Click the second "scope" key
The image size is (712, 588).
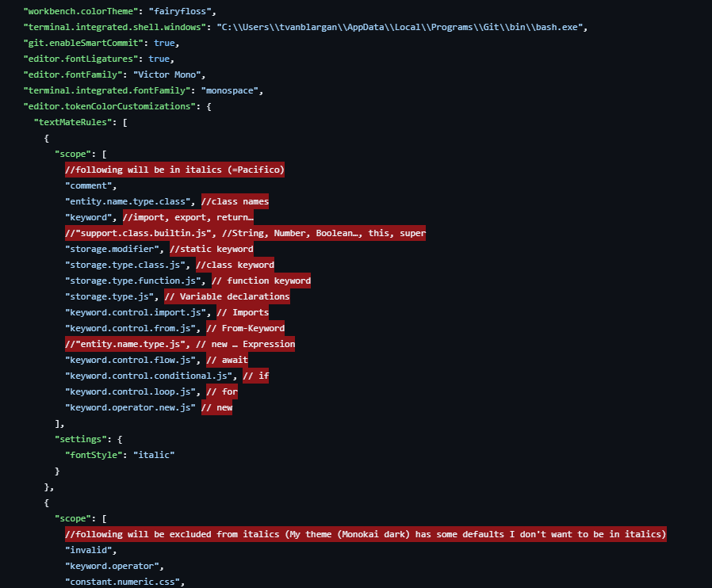click(73, 518)
